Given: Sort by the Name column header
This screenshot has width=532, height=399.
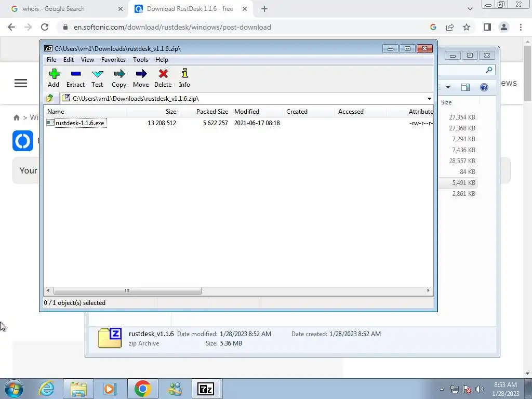Looking at the screenshot, I should [86, 112].
